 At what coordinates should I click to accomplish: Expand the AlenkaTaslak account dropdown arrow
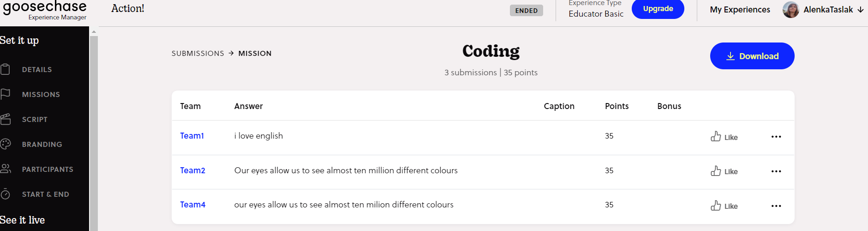click(860, 10)
